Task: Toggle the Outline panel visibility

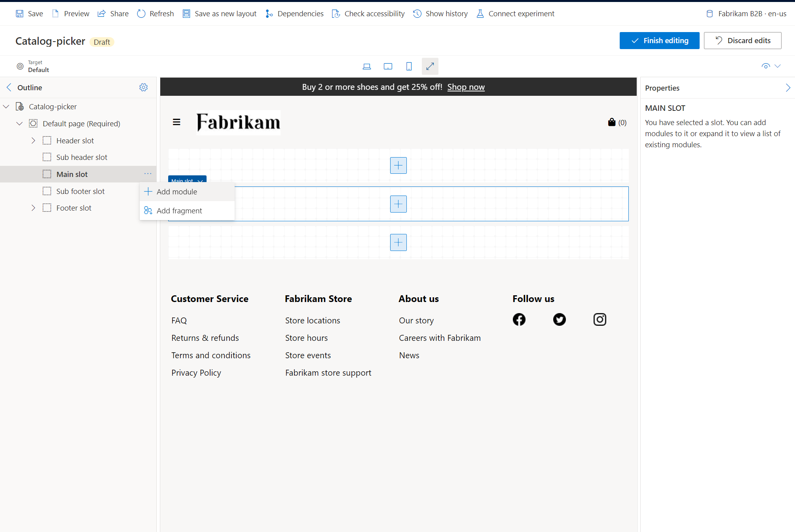Action: point(8,87)
